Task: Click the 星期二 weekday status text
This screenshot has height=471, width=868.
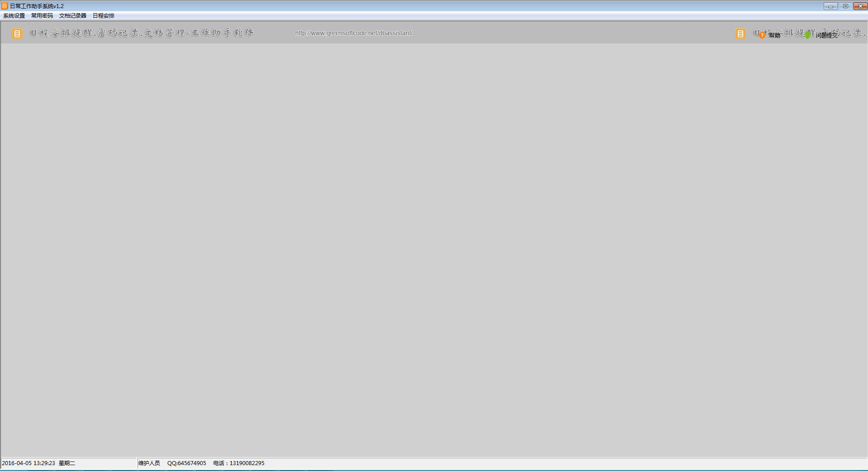Action: tap(67, 463)
